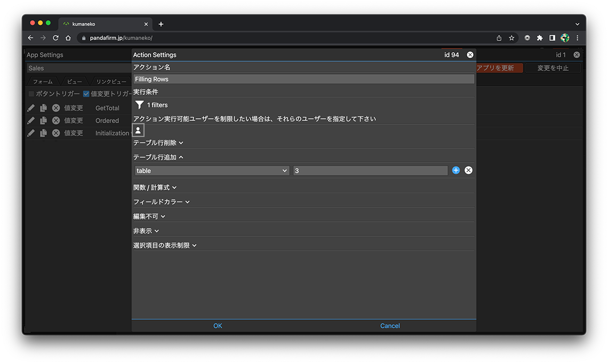Viewport: 608px width, 364px height.
Task: Click the user picker icon
Action: 138,130
